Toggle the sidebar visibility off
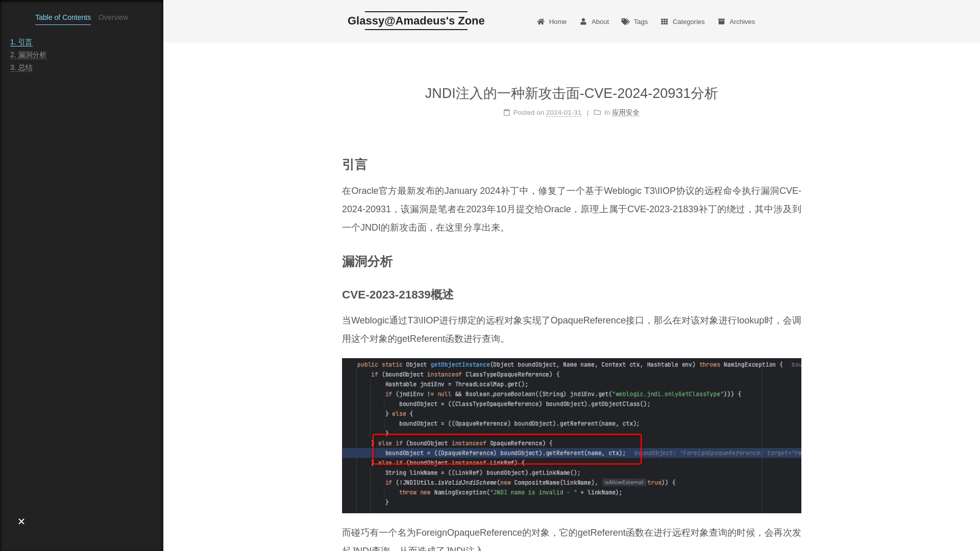The width and height of the screenshot is (980, 551). pyautogui.click(x=21, y=521)
